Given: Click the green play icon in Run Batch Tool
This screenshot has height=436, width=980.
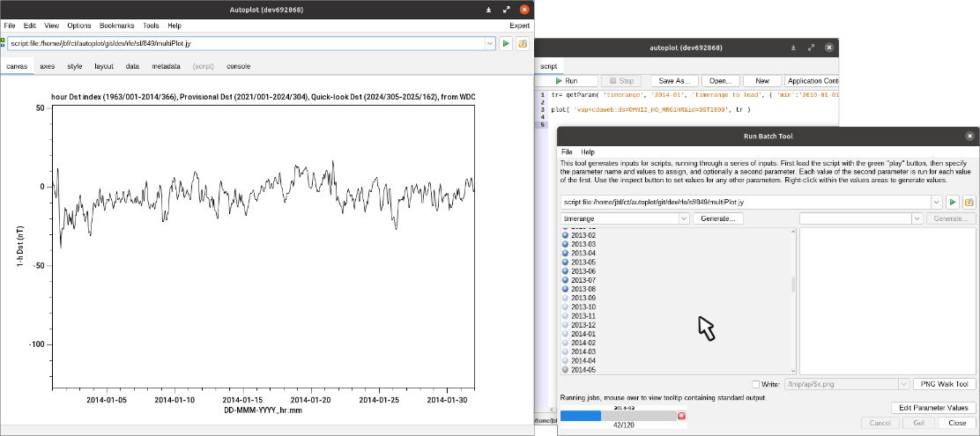Looking at the screenshot, I should (953, 202).
